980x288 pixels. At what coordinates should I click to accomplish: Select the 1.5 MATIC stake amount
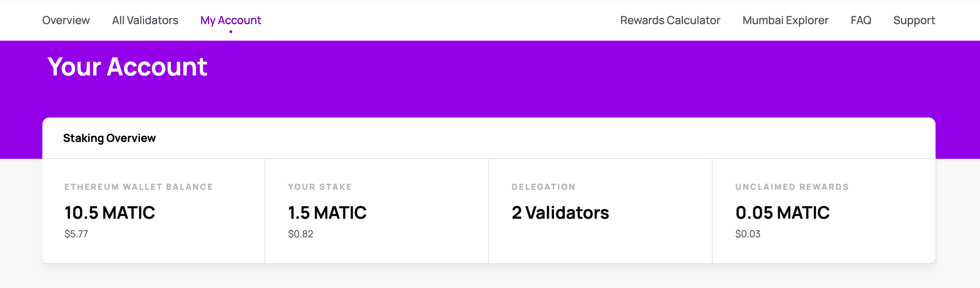click(327, 212)
